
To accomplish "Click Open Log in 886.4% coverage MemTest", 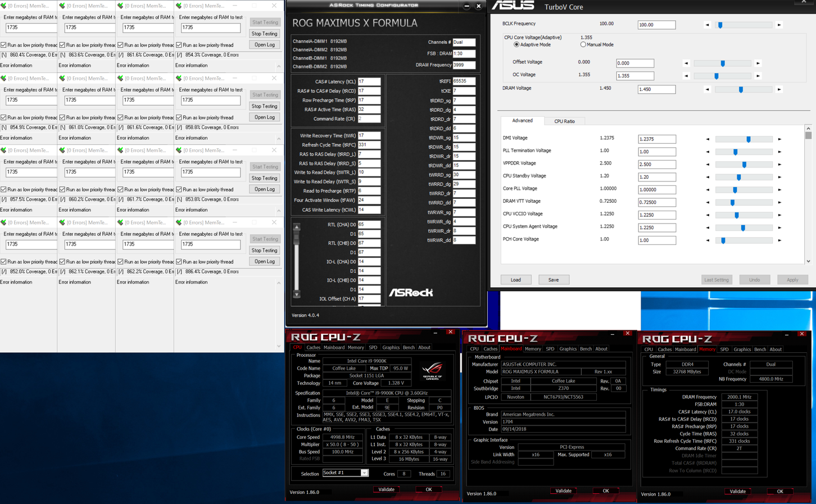I will 264,262.
